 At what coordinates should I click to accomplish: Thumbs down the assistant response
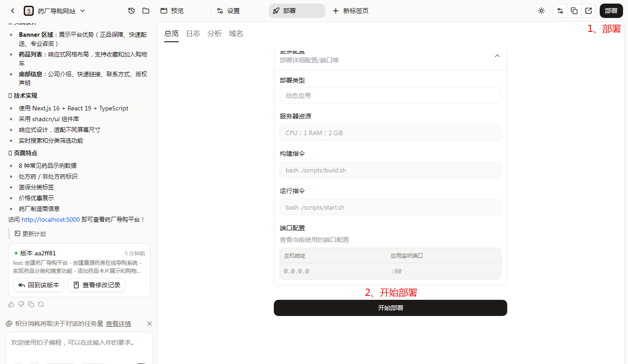[21, 304]
